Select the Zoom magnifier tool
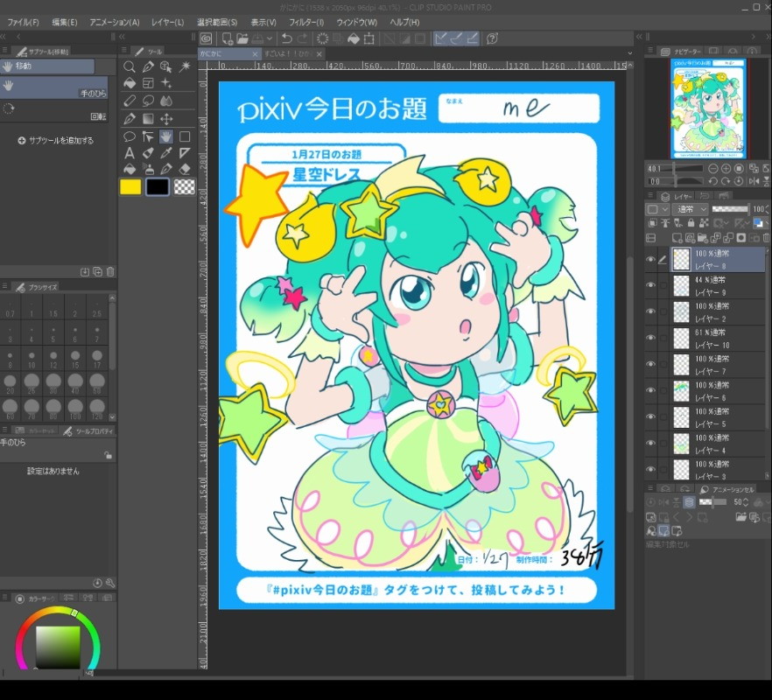Image resolution: width=772 pixels, height=700 pixels. point(130,66)
